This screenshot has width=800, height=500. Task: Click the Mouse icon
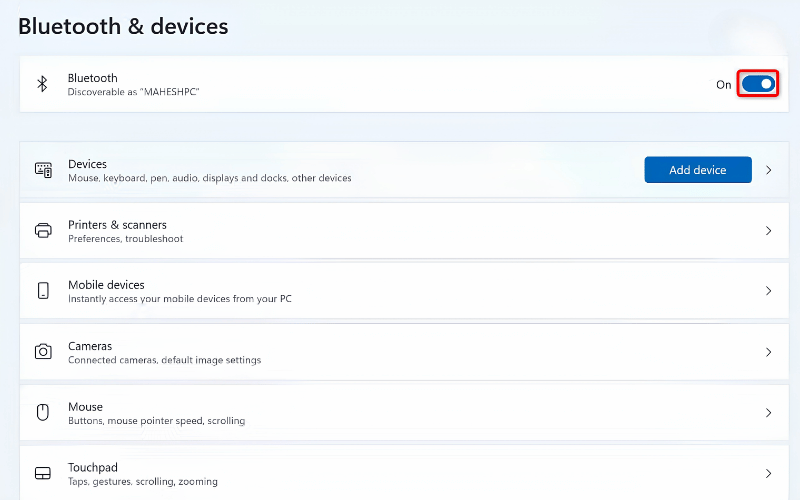[x=43, y=412]
